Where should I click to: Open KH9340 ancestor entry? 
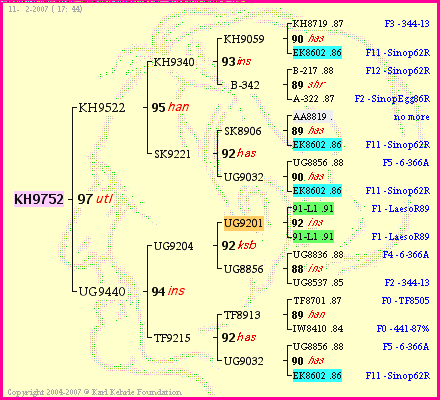pyautogui.click(x=174, y=62)
